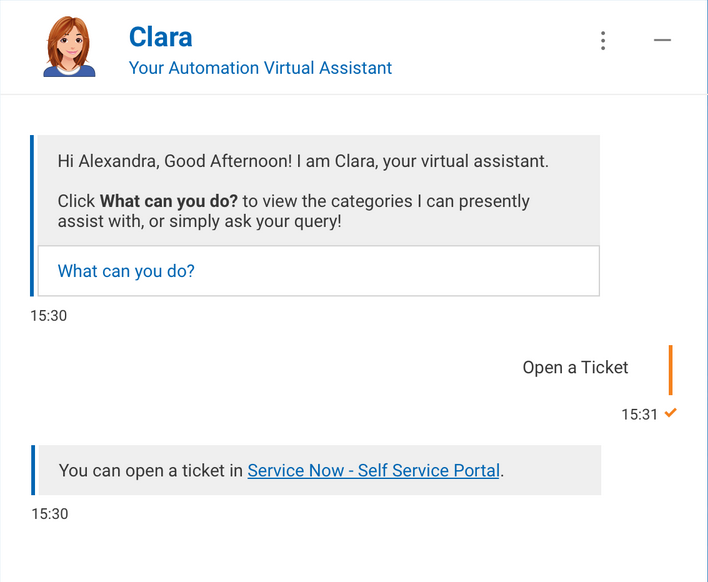Viewport: 708px width, 582px height.
Task: Click the 15:31 timestamp
Action: (x=639, y=414)
